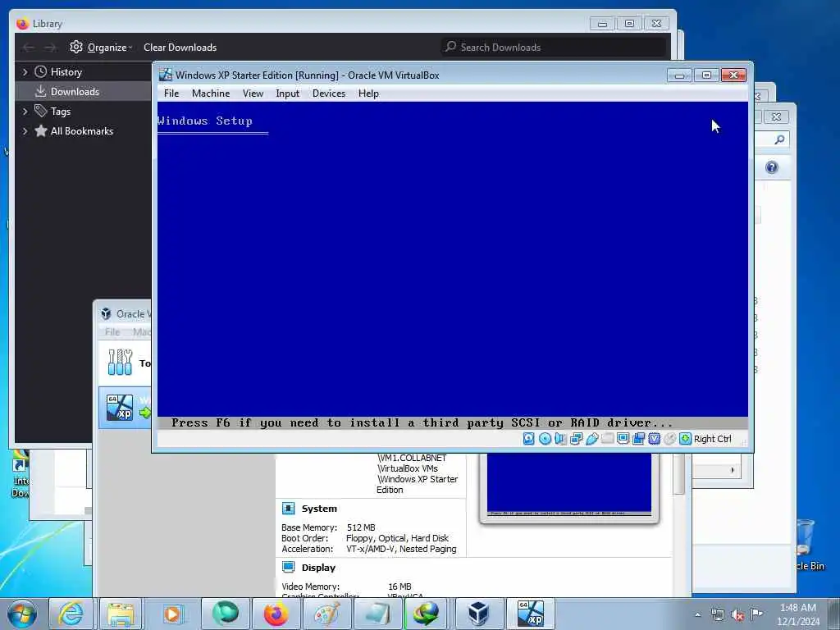
Task: Click the Organize gear icon in Library
Action: 76,47
